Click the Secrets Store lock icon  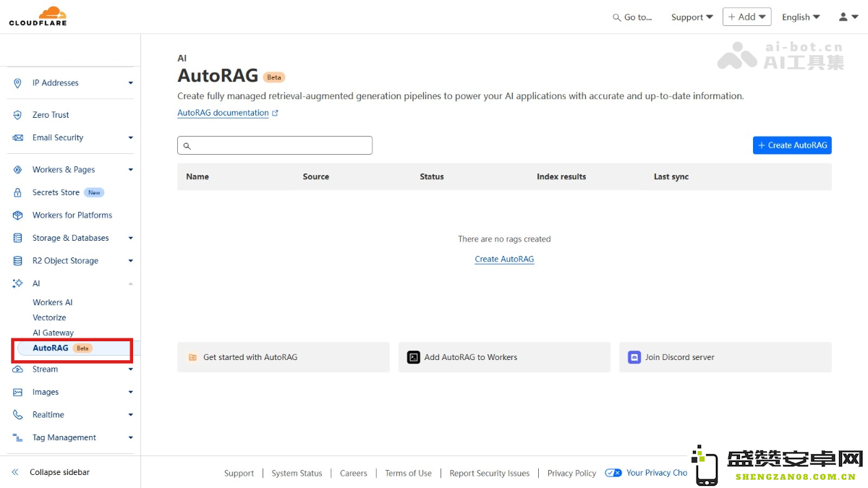pos(17,193)
